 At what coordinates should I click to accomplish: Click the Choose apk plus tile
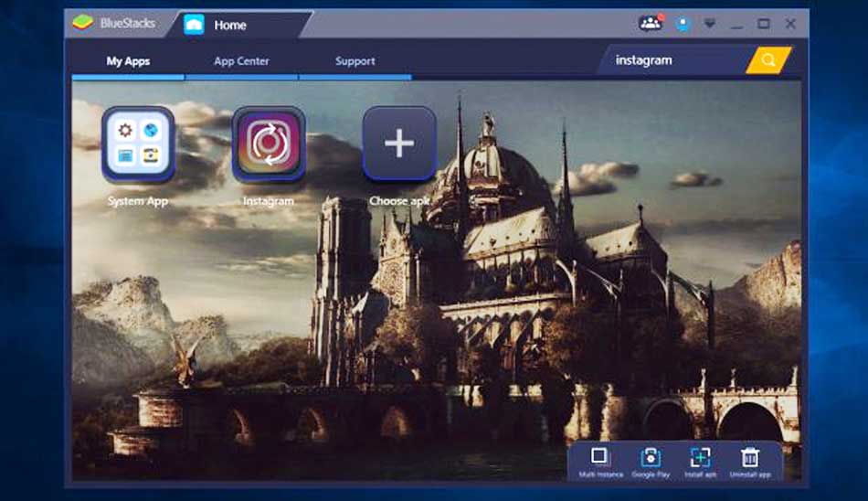click(x=399, y=144)
